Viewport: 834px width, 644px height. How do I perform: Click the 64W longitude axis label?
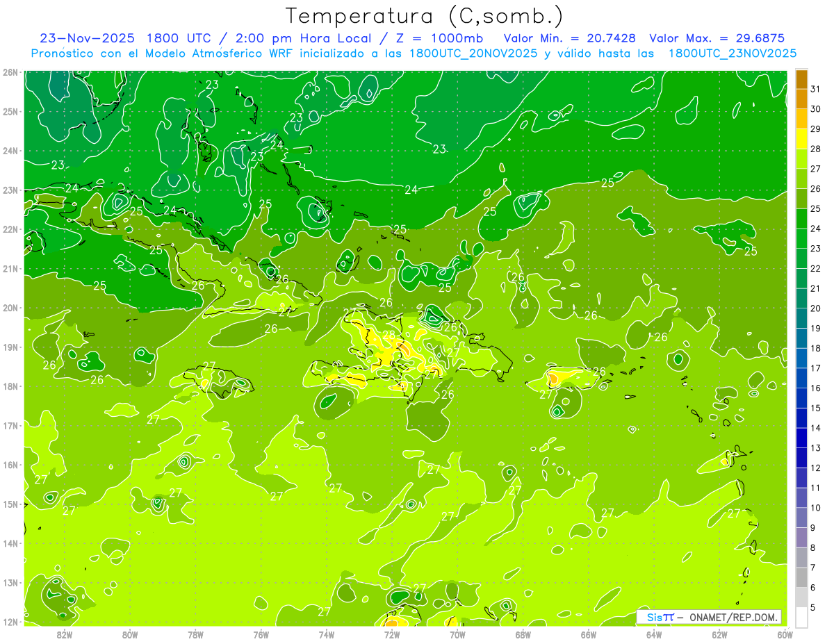pyautogui.click(x=653, y=634)
